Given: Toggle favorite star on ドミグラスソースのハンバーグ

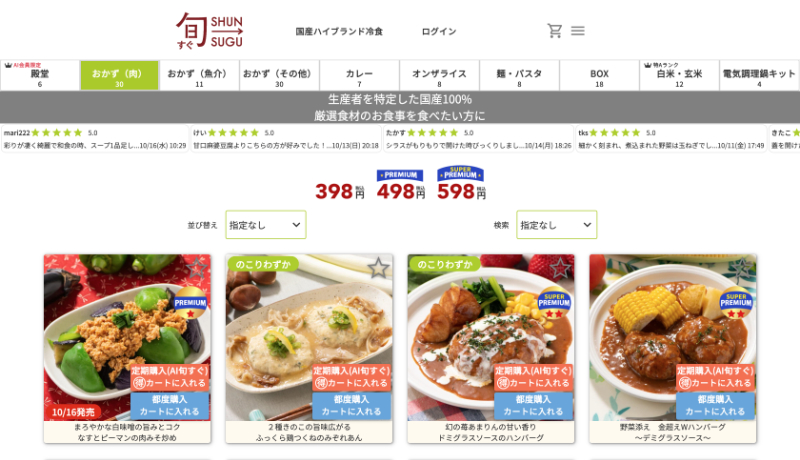Looking at the screenshot, I should point(560,267).
